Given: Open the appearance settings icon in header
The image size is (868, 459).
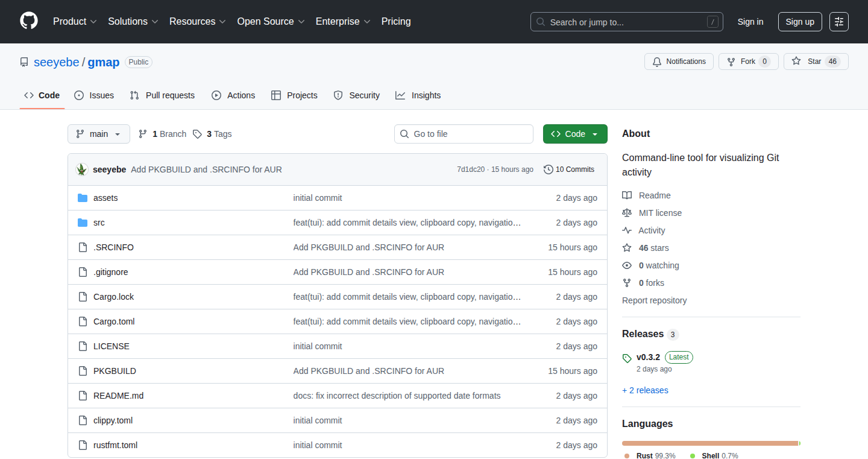Looking at the screenshot, I should 839,22.
